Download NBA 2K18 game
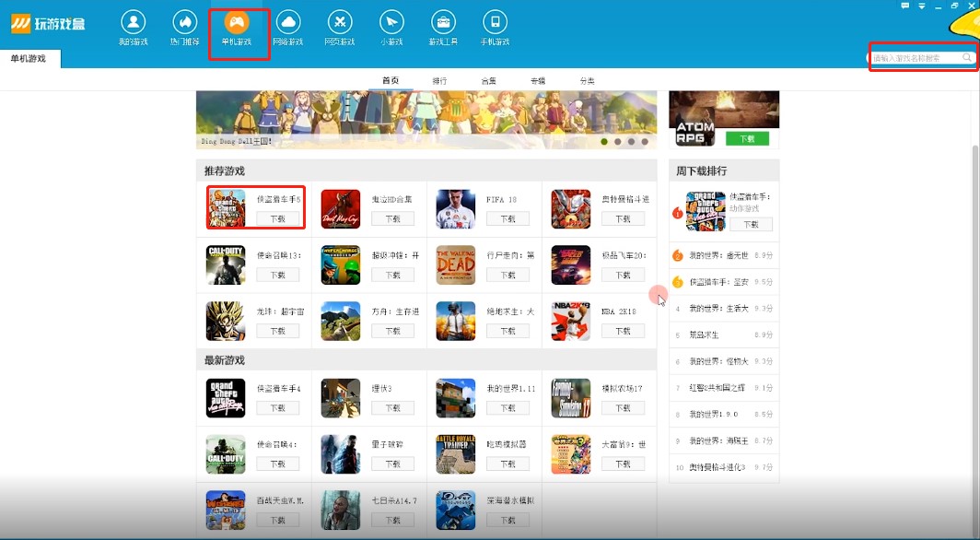Viewport: 980px width, 540px height. 623,331
